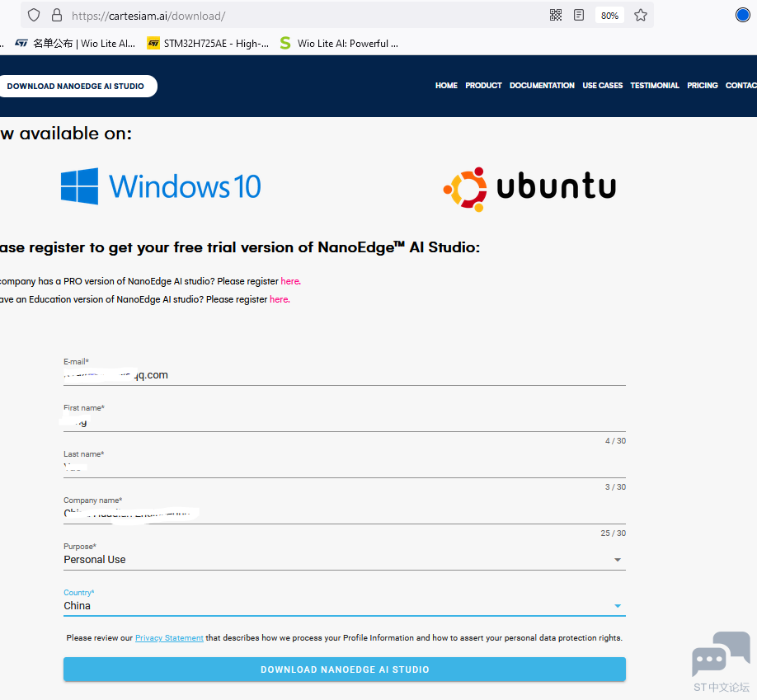Open the DOCUMENTATION menu item

click(x=542, y=86)
